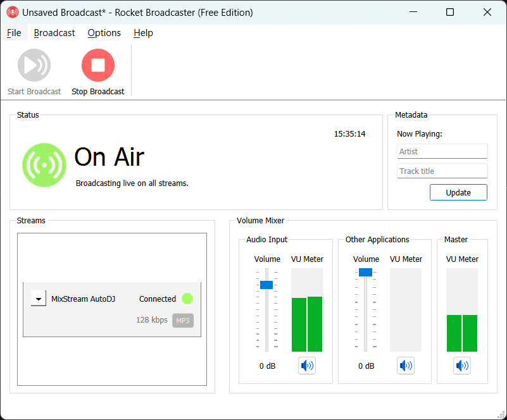Click the 128 kbps bitrate text

pyautogui.click(x=152, y=320)
